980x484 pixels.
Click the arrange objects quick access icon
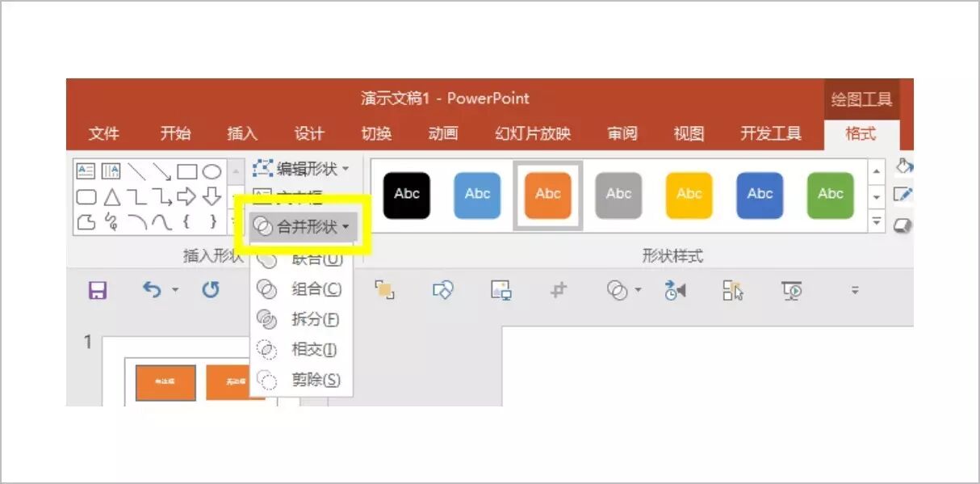point(384,290)
